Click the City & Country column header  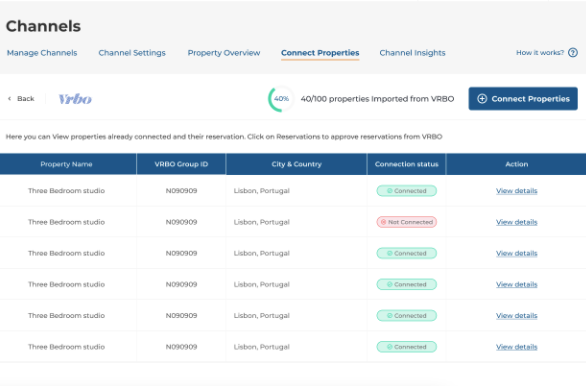[x=296, y=164]
